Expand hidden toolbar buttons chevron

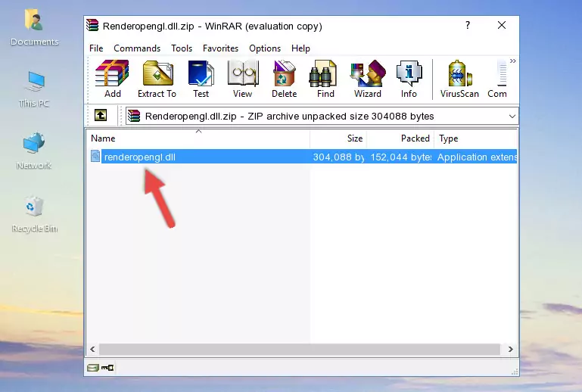point(513,61)
